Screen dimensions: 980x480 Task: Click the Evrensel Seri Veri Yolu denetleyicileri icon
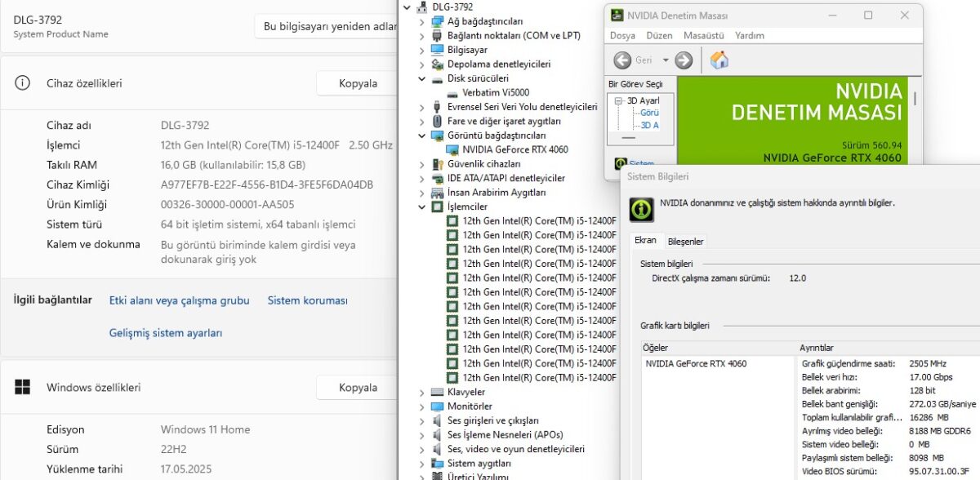[x=438, y=107]
